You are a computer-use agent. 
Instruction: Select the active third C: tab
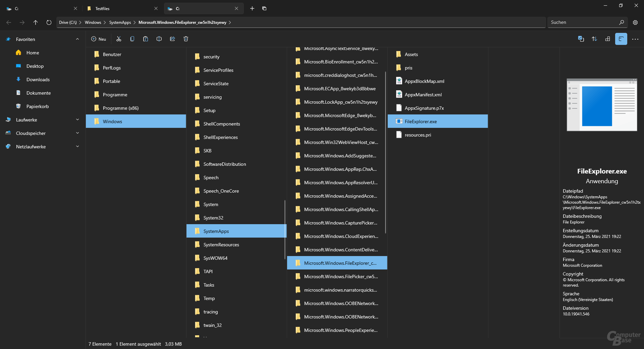click(204, 8)
